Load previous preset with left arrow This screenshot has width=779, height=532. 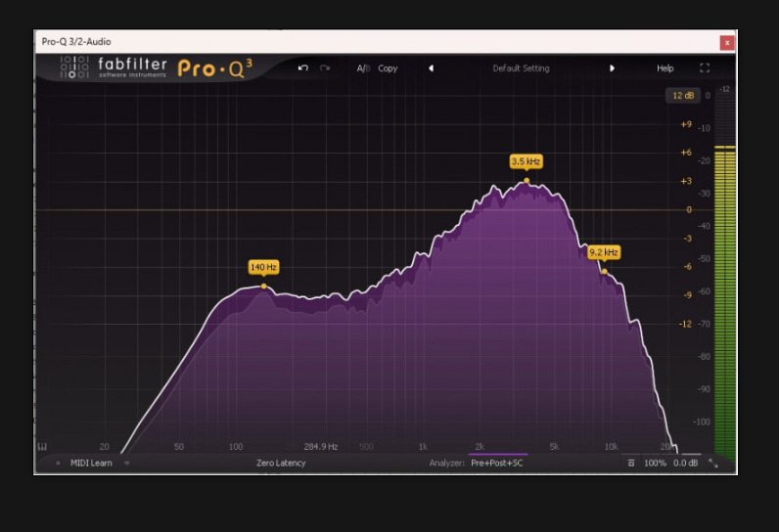431,68
